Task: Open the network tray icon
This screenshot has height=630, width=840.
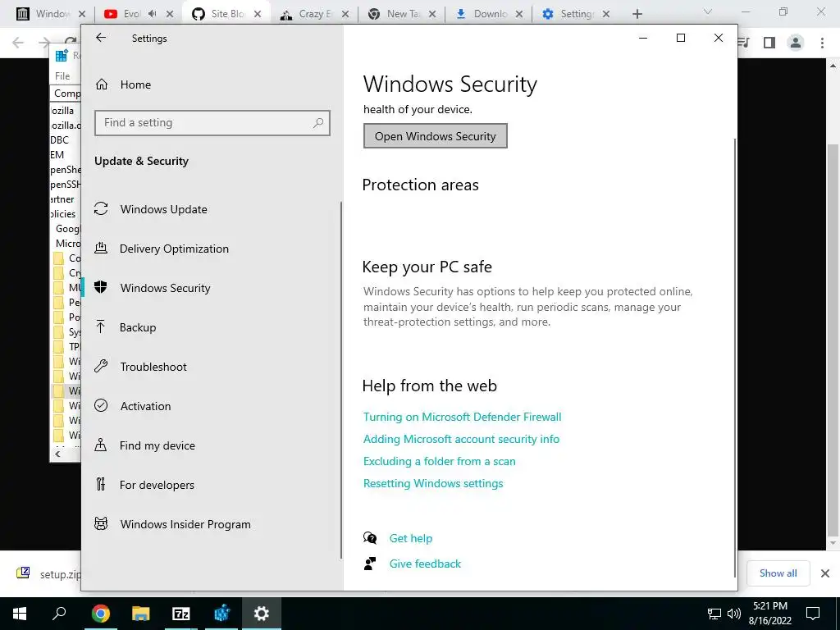Action: pyautogui.click(x=714, y=614)
